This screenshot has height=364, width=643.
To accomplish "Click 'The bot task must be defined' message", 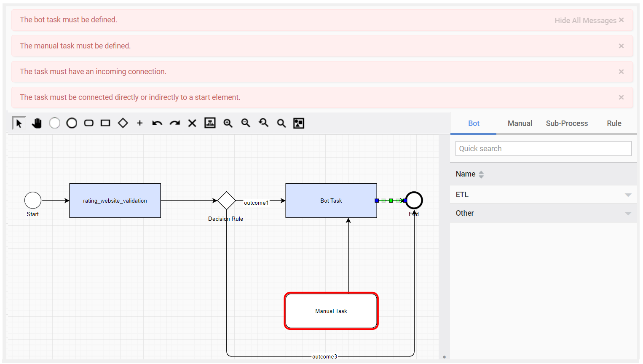I will [x=68, y=20].
